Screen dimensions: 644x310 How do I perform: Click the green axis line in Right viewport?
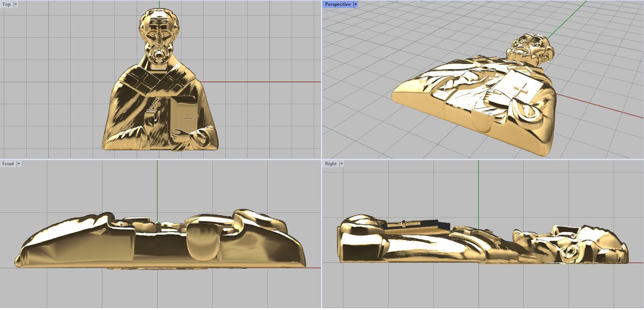point(479,189)
